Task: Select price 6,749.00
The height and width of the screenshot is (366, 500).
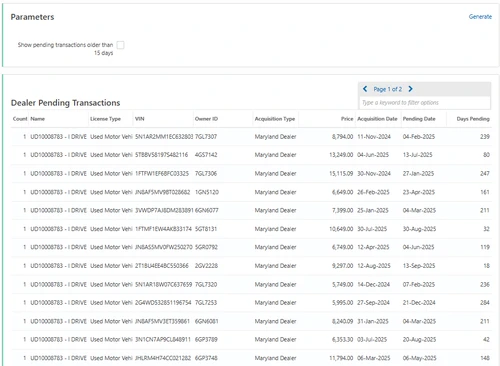Action: (x=342, y=247)
